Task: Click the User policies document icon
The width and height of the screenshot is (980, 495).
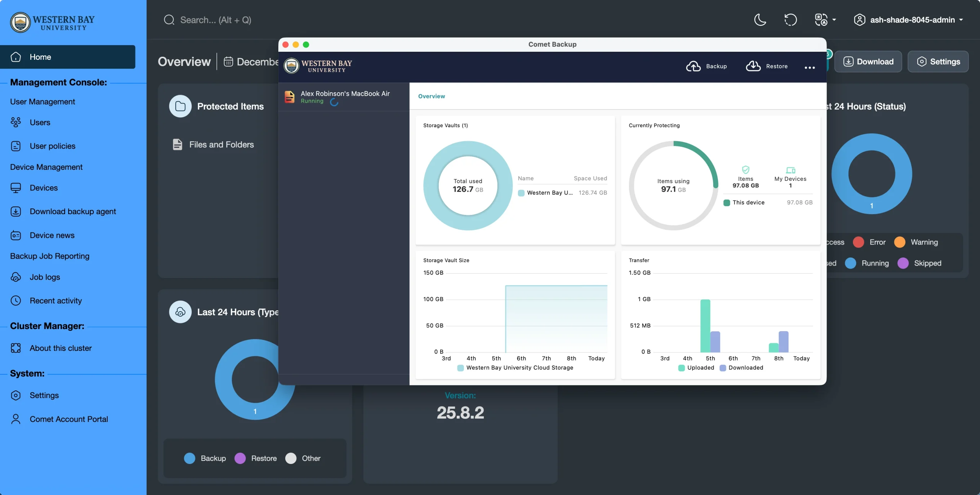Action: tap(16, 146)
